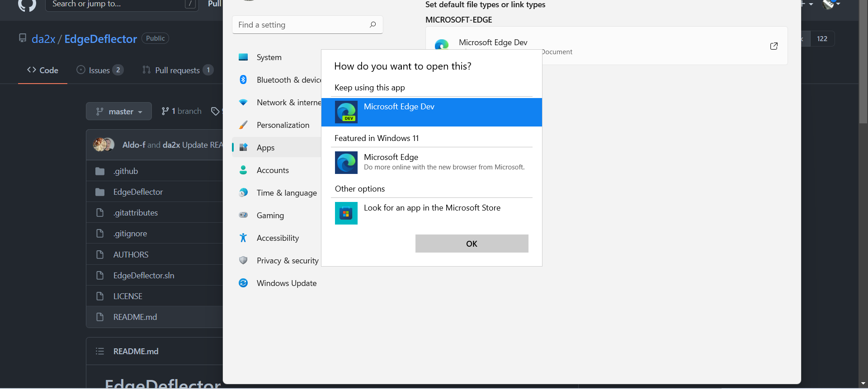
Task: Open the 1 branch link
Action: (181, 111)
